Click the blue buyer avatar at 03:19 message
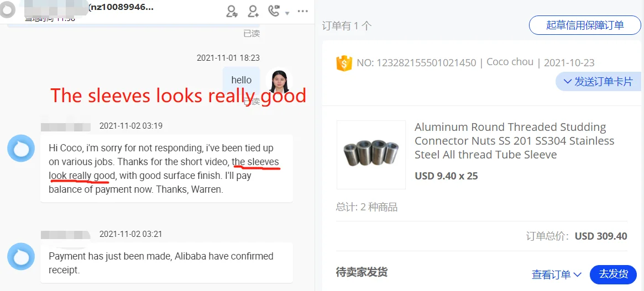The image size is (644, 291). click(x=21, y=148)
